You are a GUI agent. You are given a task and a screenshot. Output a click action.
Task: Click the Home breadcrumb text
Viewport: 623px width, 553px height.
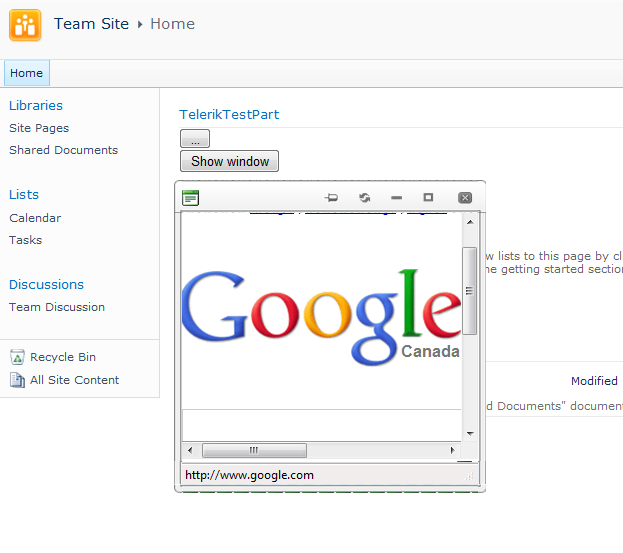click(x=172, y=24)
